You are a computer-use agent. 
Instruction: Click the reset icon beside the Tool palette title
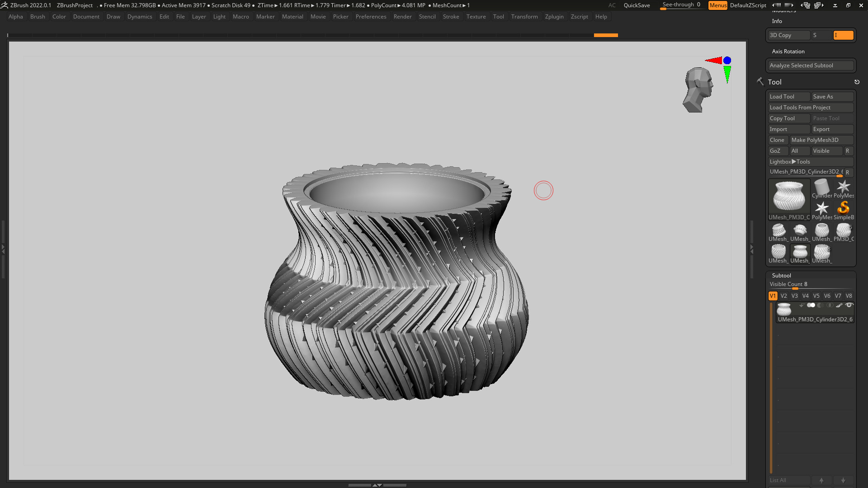coord(857,82)
